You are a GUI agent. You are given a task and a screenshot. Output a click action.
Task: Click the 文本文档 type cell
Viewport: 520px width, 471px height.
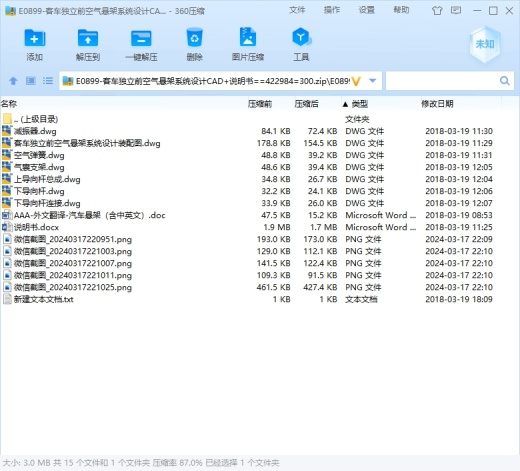pyautogui.click(x=361, y=299)
